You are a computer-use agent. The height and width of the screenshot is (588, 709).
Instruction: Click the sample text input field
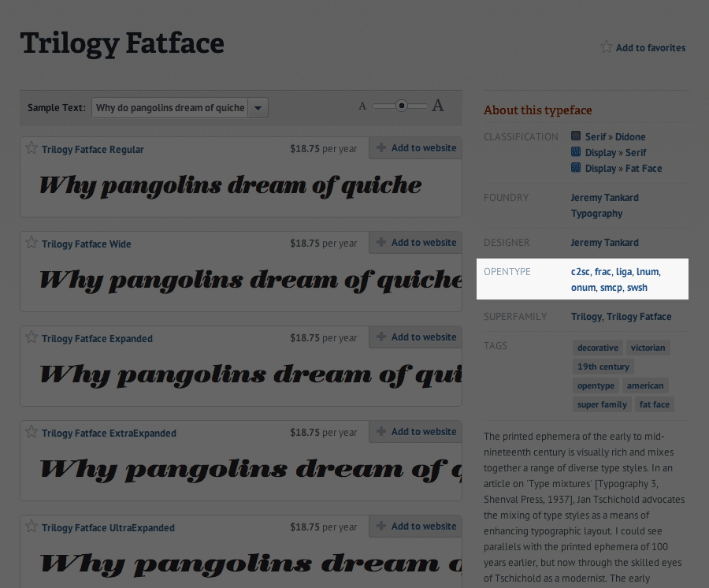[x=170, y=108]
